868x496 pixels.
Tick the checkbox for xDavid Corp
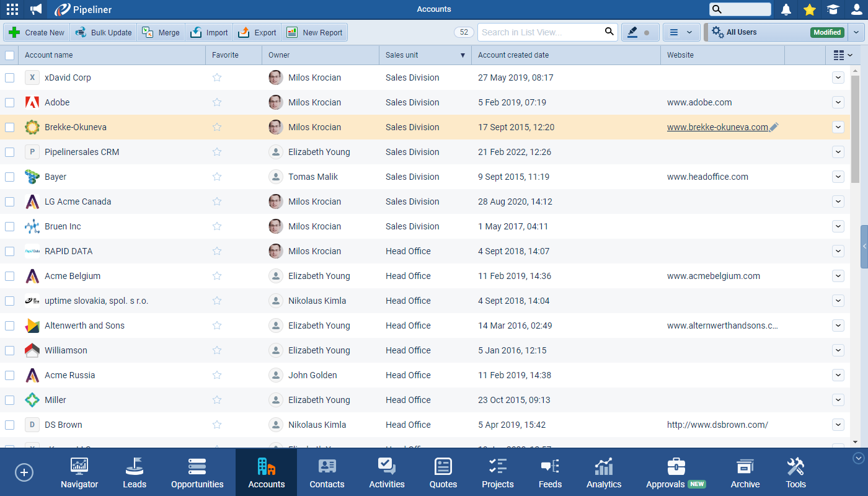[10, 77]
